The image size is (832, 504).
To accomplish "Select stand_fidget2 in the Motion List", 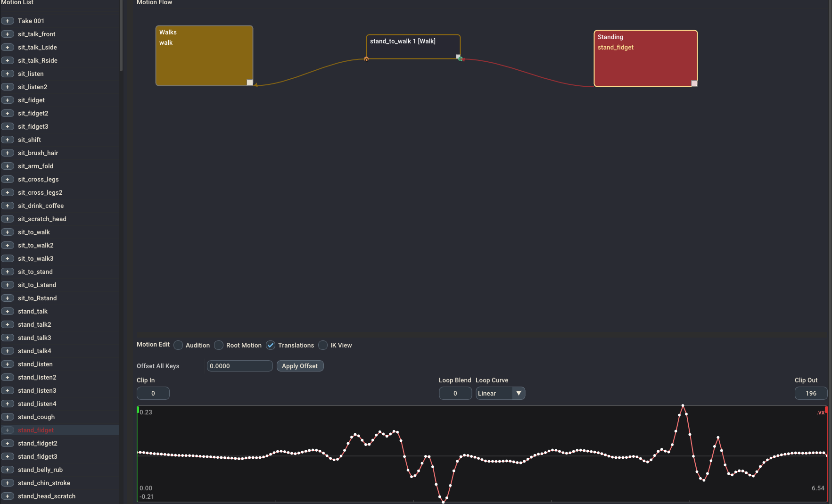I will tap(38, 443).
